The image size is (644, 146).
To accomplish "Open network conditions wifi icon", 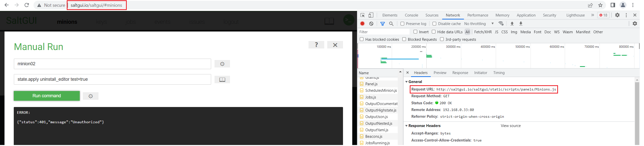I will pos(501,23).
